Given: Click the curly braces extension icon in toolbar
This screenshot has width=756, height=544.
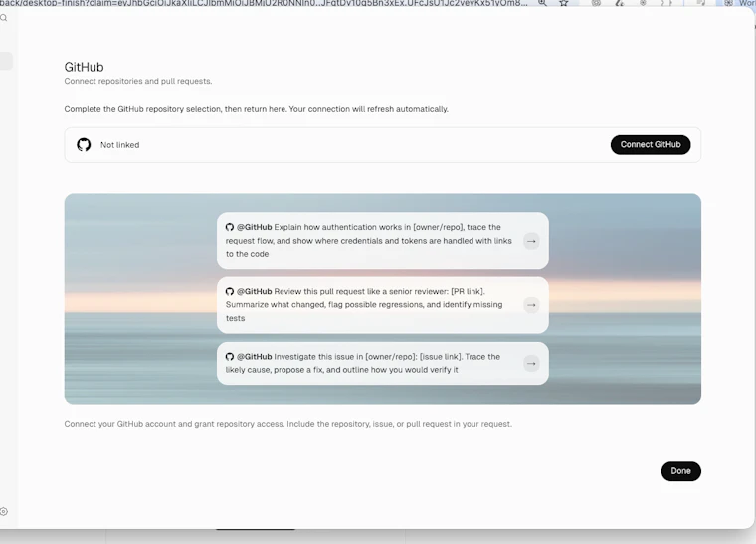Looking at the screenshot, I should 665,3.
